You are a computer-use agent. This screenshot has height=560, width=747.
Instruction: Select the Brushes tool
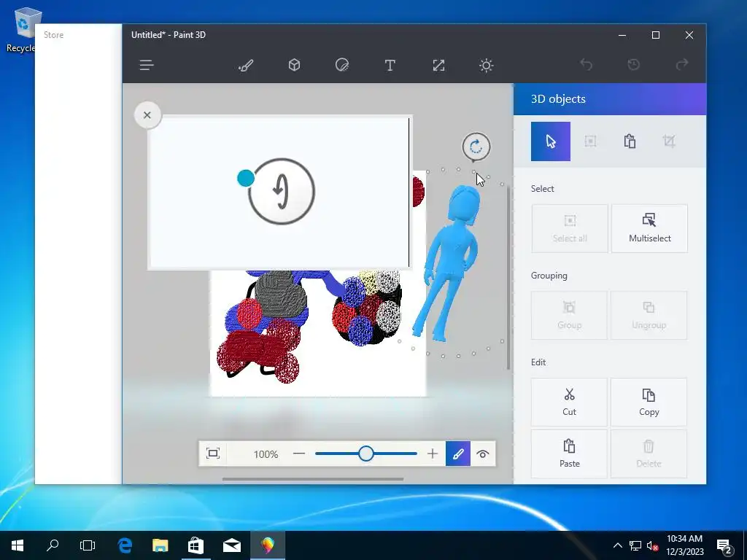click(x=246, y=65)
